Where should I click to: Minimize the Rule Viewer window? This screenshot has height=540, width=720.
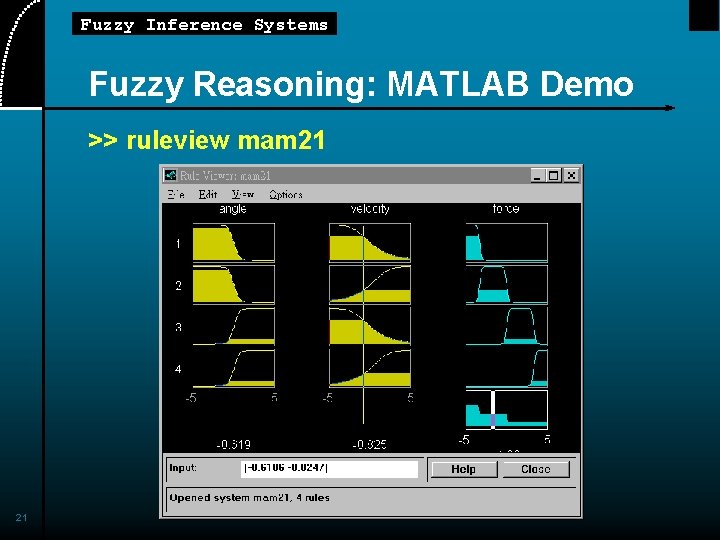coord(537,175)
